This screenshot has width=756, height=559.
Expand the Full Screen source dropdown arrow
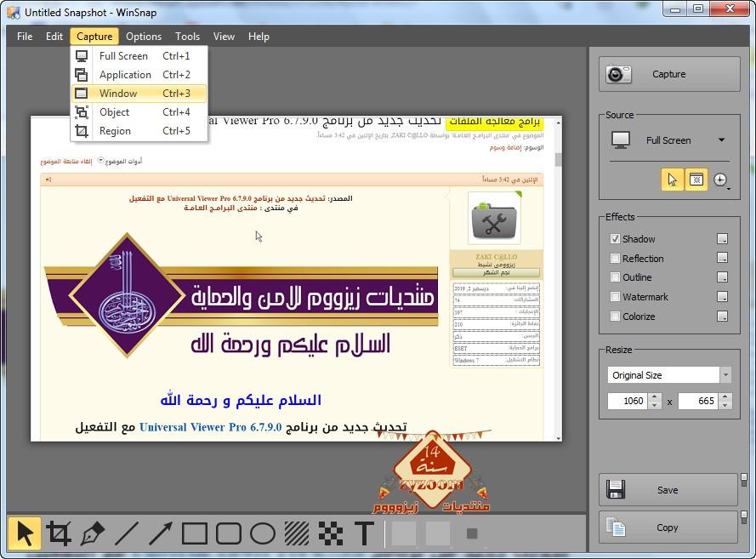click(x=721, y=140)
